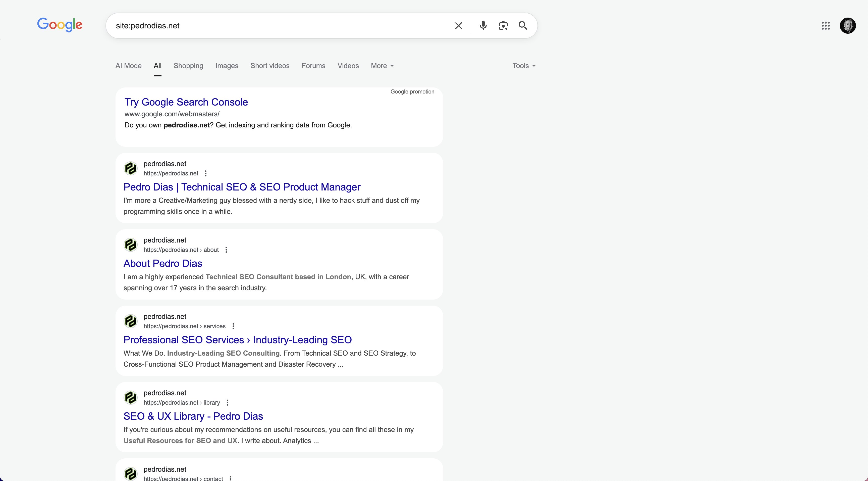Click into the search box text

click(148, 26)
